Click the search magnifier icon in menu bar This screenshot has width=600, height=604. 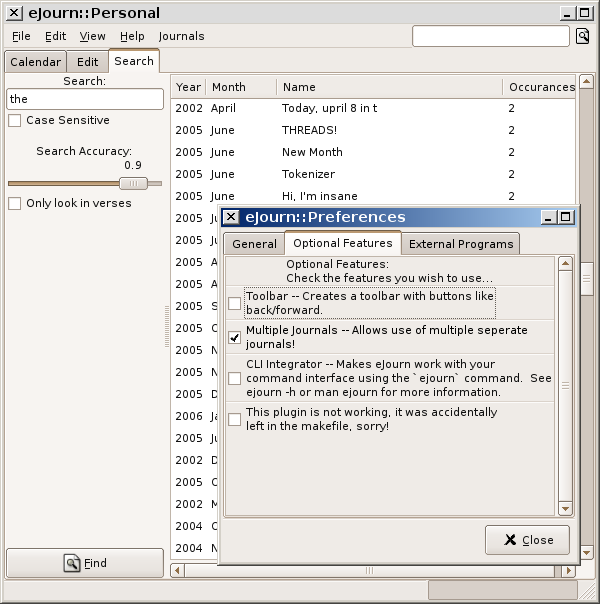coord(583,36)
